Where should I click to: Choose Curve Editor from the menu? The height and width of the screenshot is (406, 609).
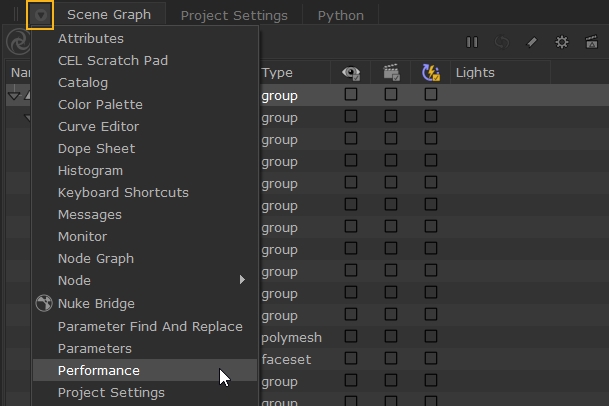click(98, 127)
